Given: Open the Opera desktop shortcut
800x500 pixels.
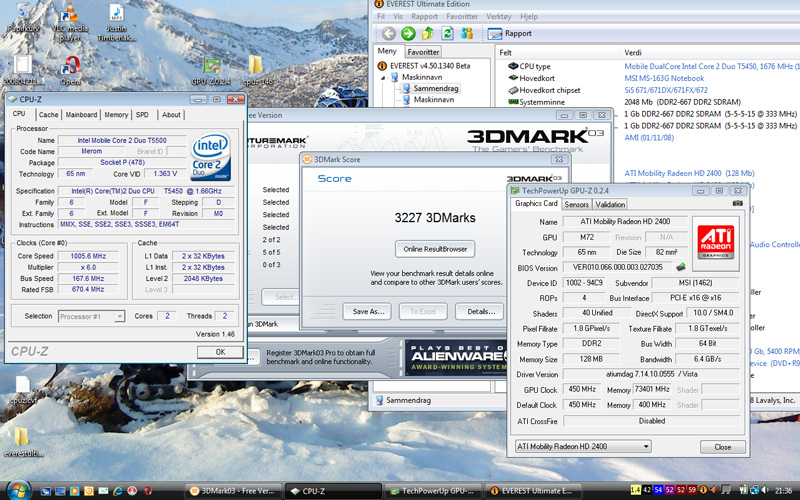Looking at the screenshot, I should point(70,70).
